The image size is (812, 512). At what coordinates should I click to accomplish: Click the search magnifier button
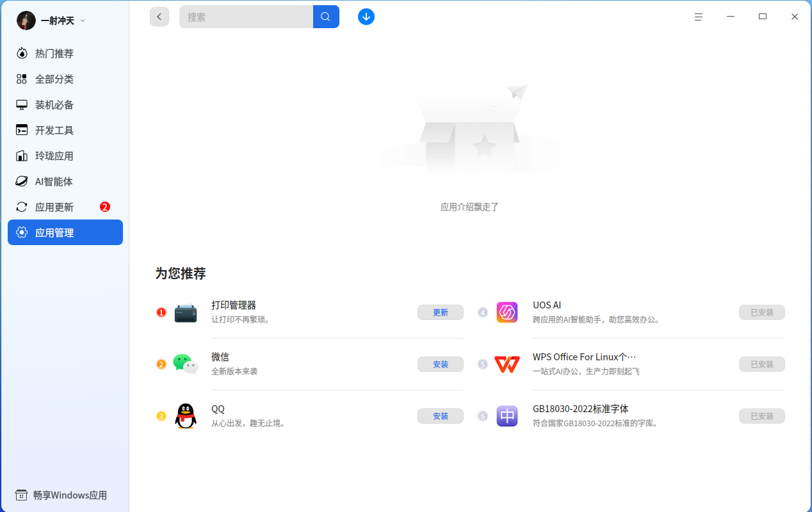(x=325, y=17)
